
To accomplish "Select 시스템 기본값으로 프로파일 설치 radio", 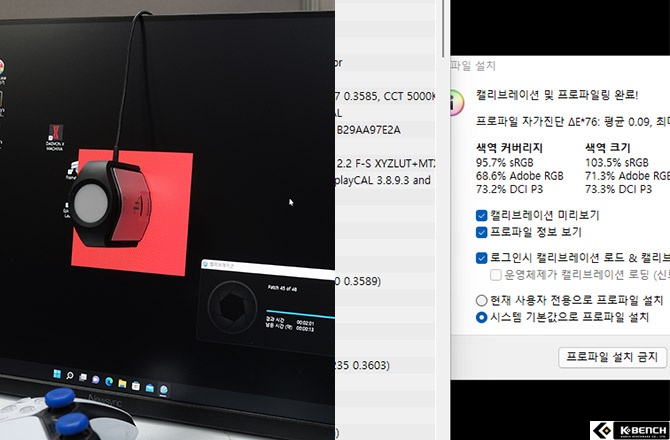I will 482,317.
